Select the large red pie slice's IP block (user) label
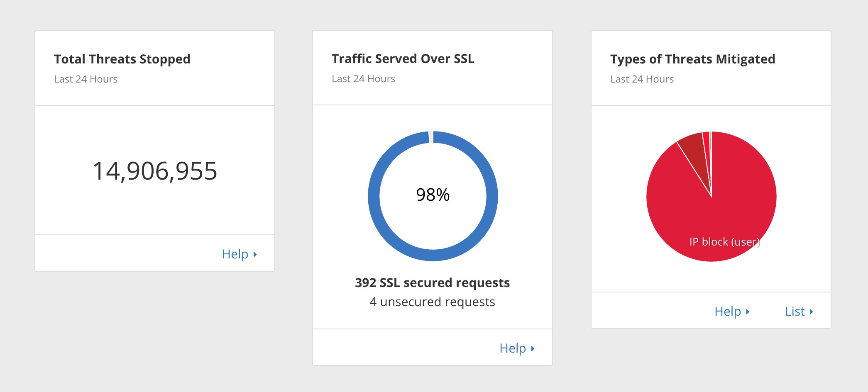The image size is (868, 392). coord(724,242)
